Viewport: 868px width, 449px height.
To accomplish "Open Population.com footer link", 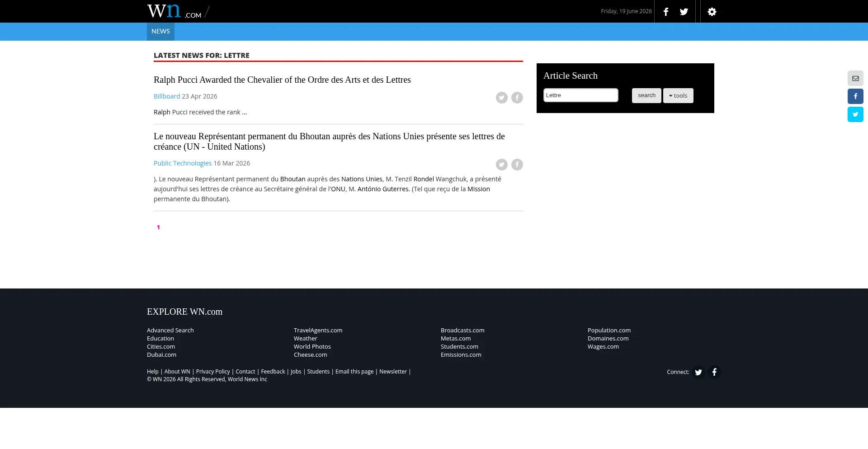I will [609, 331].
